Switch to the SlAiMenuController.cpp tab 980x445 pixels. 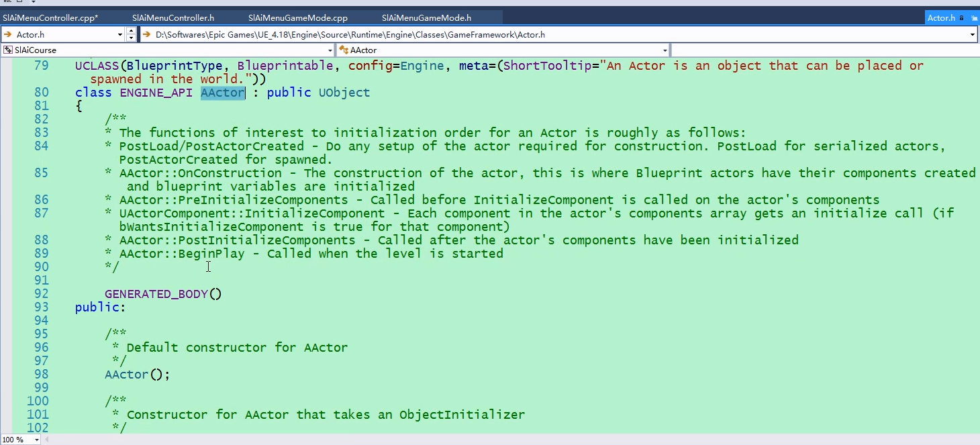pyautogui.click(x=50, y=17)
